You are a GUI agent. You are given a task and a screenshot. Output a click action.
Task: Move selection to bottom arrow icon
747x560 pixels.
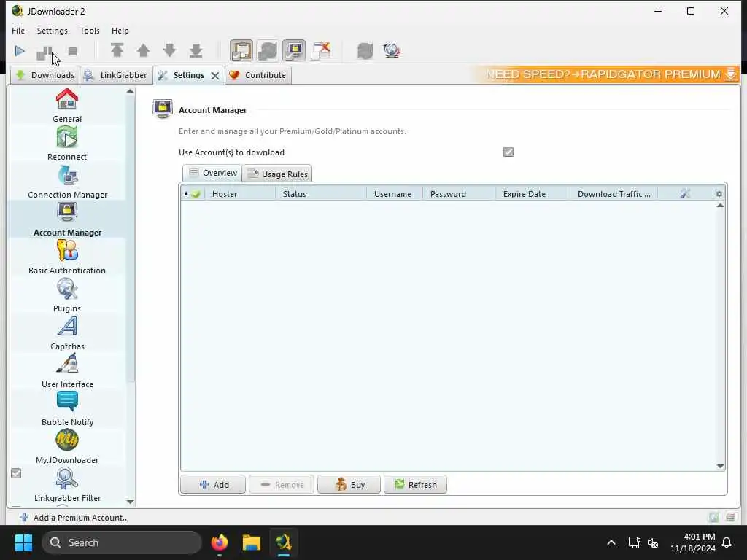(196, 50)
